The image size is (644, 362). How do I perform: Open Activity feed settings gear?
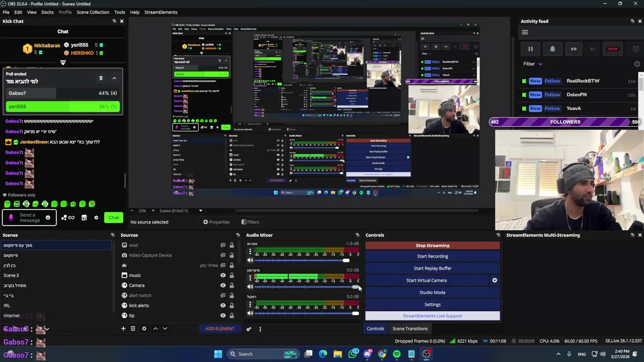point(637,64)
